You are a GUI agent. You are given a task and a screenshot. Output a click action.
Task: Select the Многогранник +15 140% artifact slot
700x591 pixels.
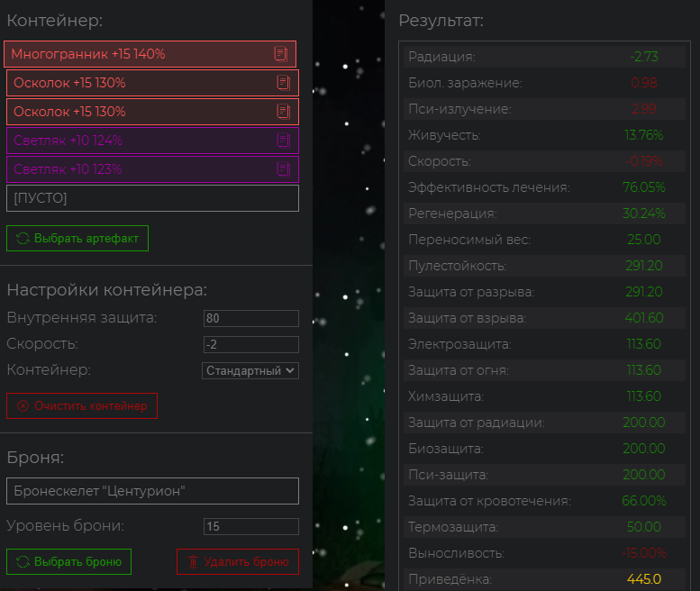pyautogui.click(x=150, y=54)
